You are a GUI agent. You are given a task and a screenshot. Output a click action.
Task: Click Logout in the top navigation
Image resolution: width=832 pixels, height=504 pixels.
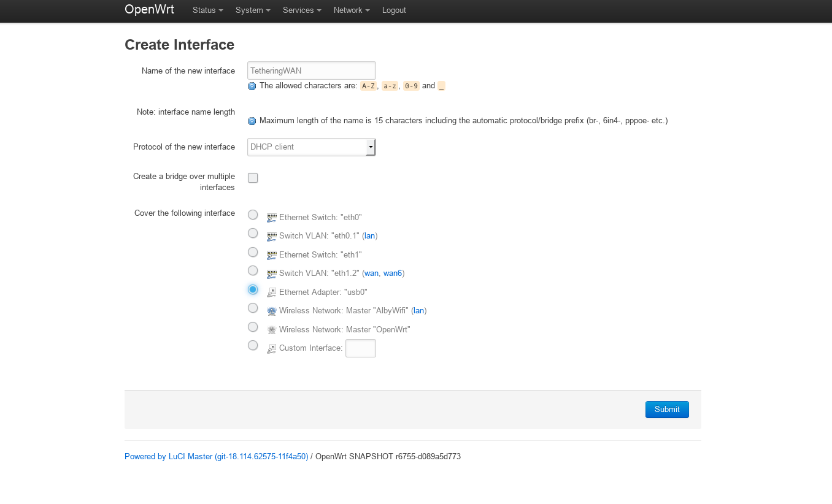pos(394,10)
